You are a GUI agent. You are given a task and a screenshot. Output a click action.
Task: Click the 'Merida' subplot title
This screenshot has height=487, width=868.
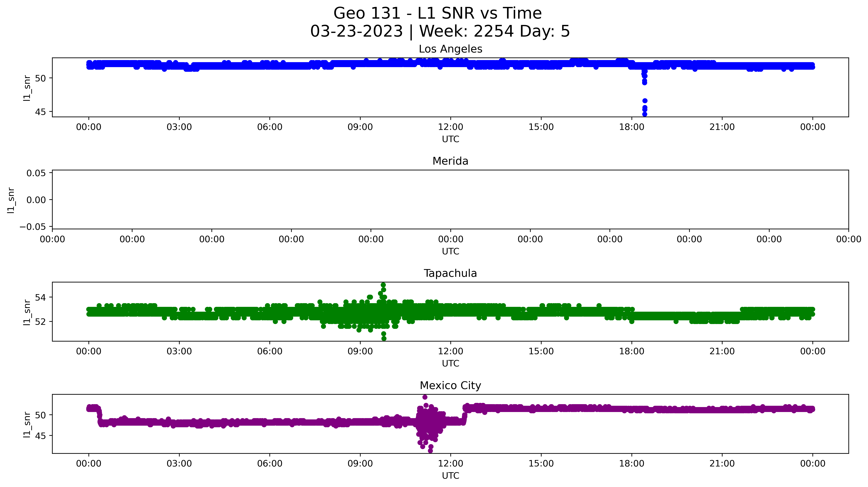[450, 161]
